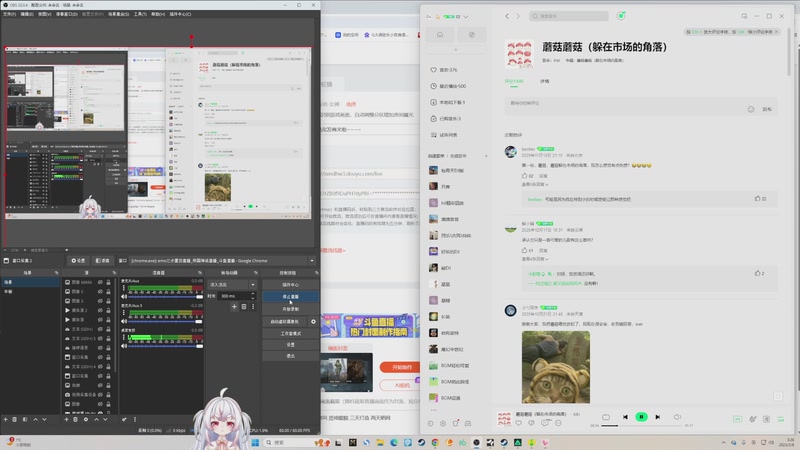
Task: Open the 文件(F) menu in OBS
Action: click(9, 14)
